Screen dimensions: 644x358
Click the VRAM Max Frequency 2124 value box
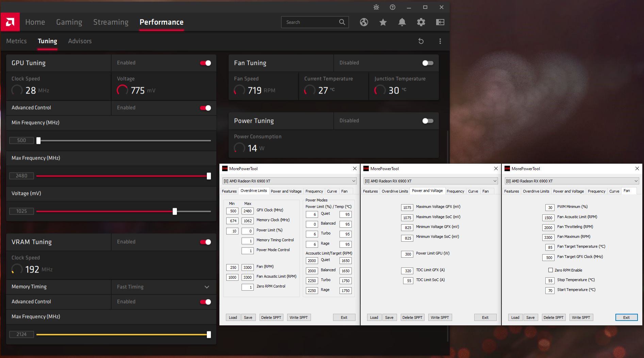[x=21, y=335]
